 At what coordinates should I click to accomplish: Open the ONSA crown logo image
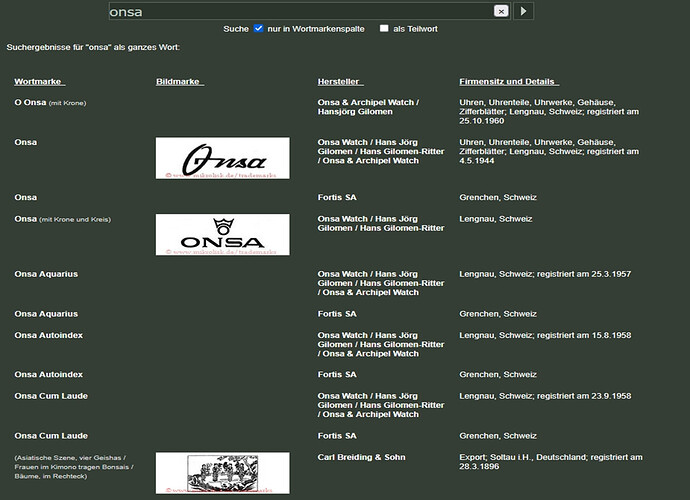point(223,234)
